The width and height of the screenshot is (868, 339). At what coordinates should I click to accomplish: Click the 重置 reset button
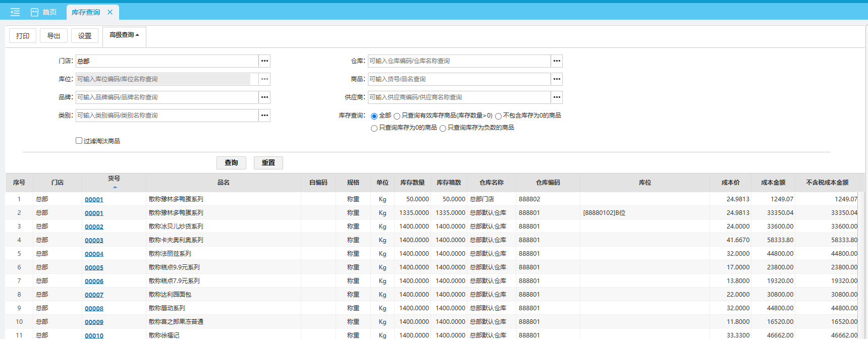pyautogui.click(x=268, y=162)
